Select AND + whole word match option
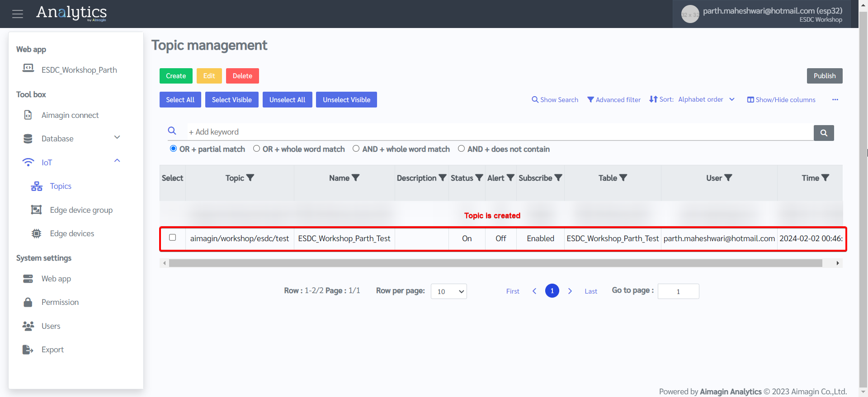Screen dimensions: 868x397 pyautogui.click(x=356, y=149)
